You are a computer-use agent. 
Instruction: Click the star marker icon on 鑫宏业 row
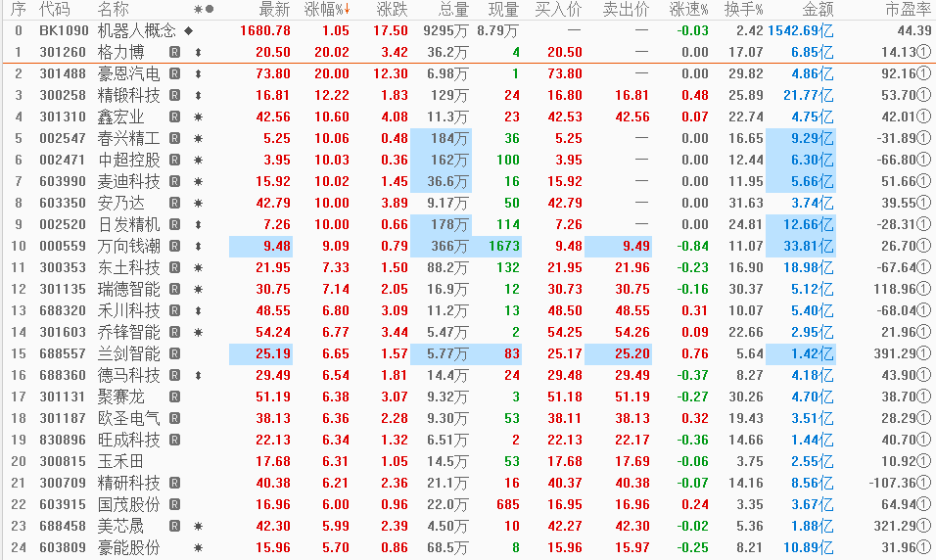pos(198,117)
